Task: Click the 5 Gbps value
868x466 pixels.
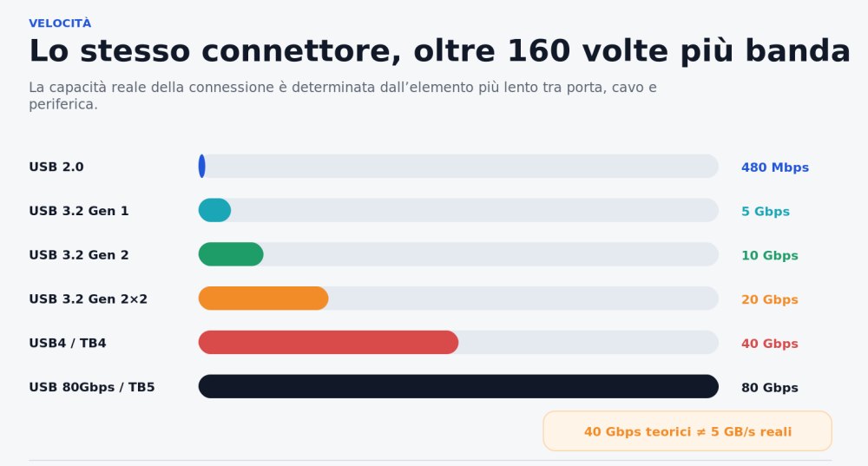Action: coord(766,212)
